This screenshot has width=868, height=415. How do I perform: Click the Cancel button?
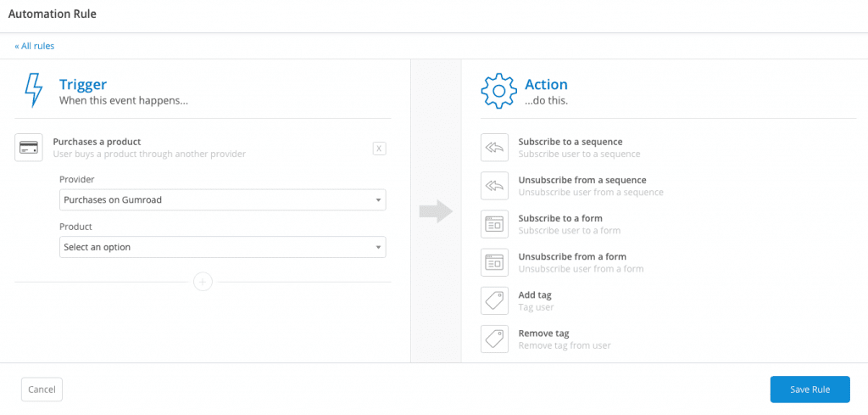[42, 390]
